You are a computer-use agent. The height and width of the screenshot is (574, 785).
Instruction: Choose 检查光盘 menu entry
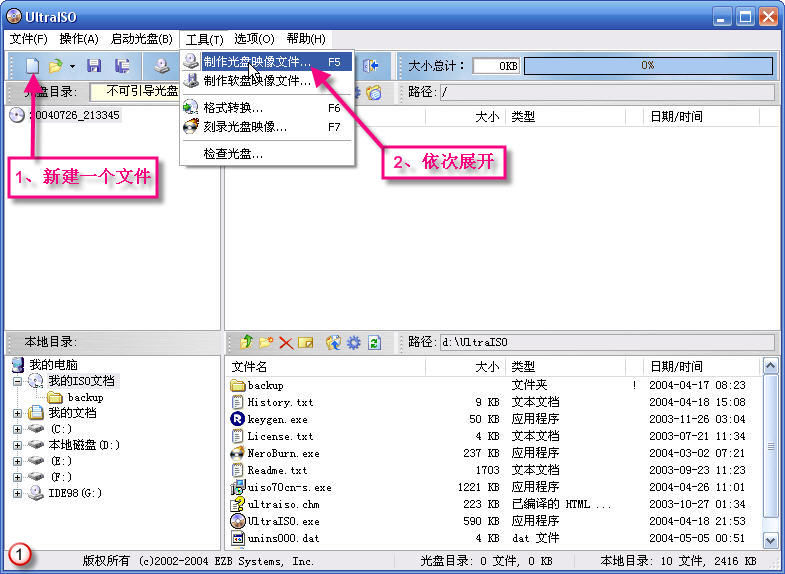(266, 154)
